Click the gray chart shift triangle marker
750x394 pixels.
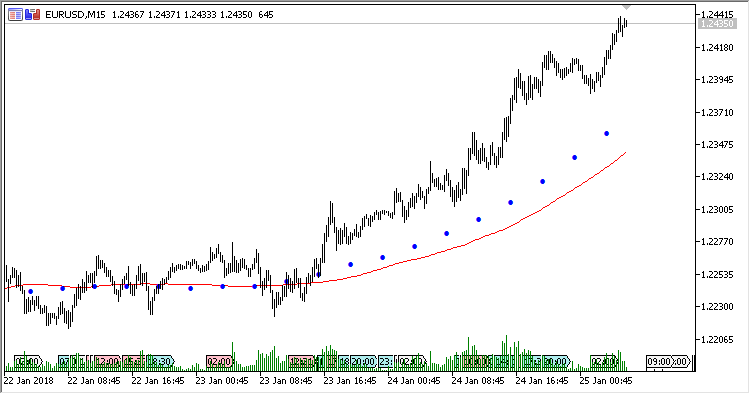(626, 7)
